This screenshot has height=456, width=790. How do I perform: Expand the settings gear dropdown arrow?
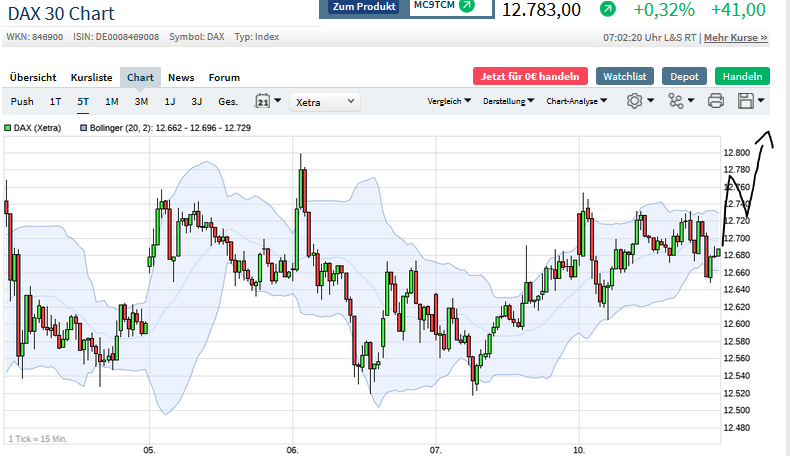pyautogui.click(x=650, y=100)
